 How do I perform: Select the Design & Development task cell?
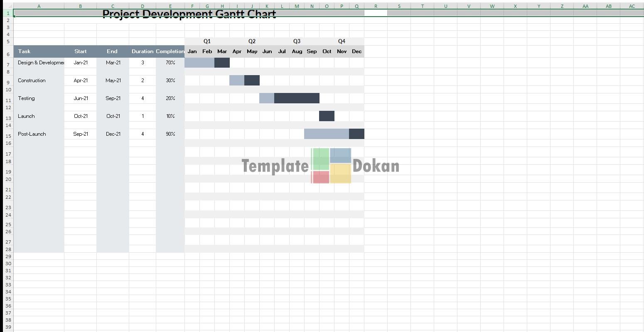click(x=39, y=63)
